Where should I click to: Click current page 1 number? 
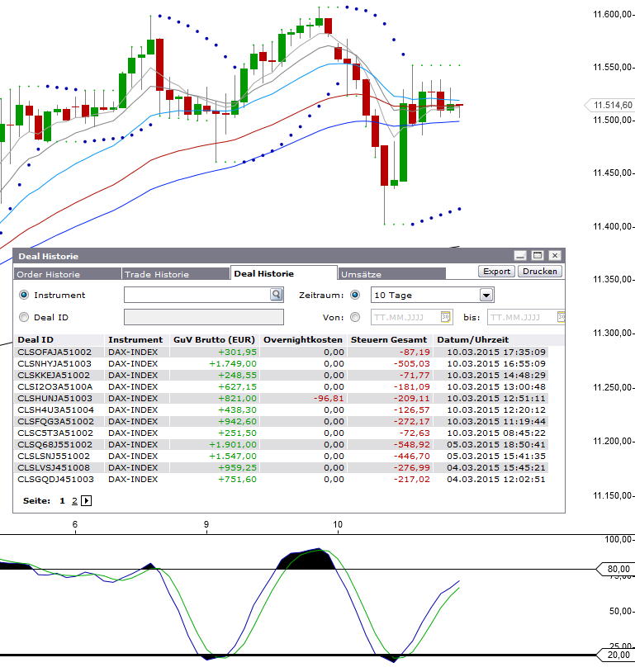coord(62,500)
